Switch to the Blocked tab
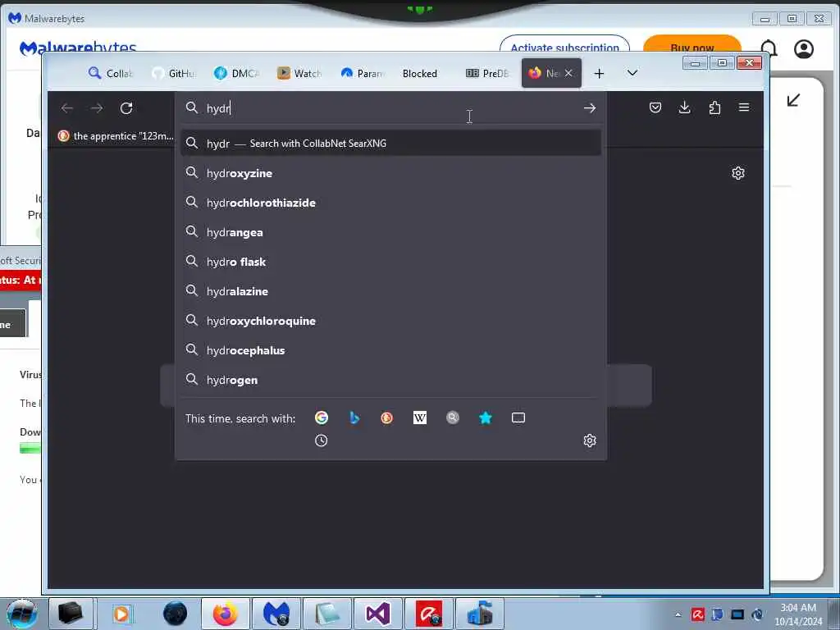 coord(420,73)
